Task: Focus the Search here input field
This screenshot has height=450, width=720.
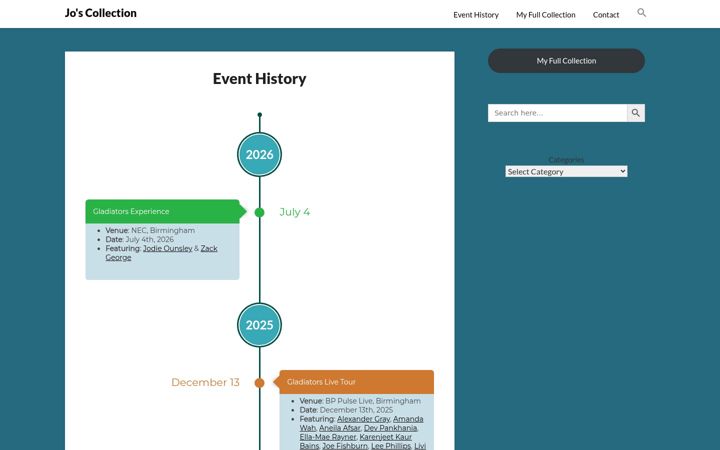Action: pyautogui.click(x=557, y=113)
